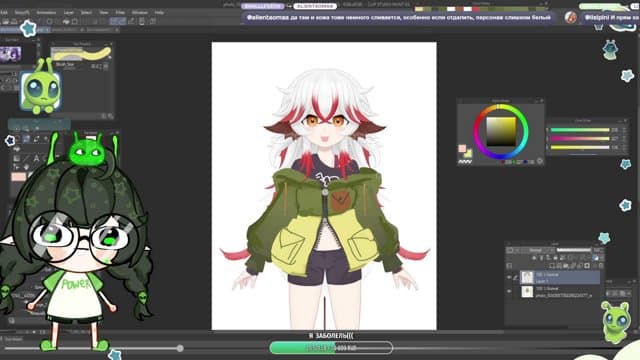This screenshot has width=640, height=360.
Task: Open the Help menu
Action: (159, 13)
